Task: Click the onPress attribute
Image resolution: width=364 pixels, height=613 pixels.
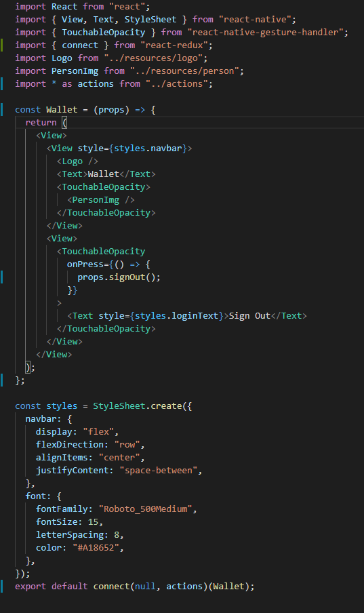Action: 85,264
